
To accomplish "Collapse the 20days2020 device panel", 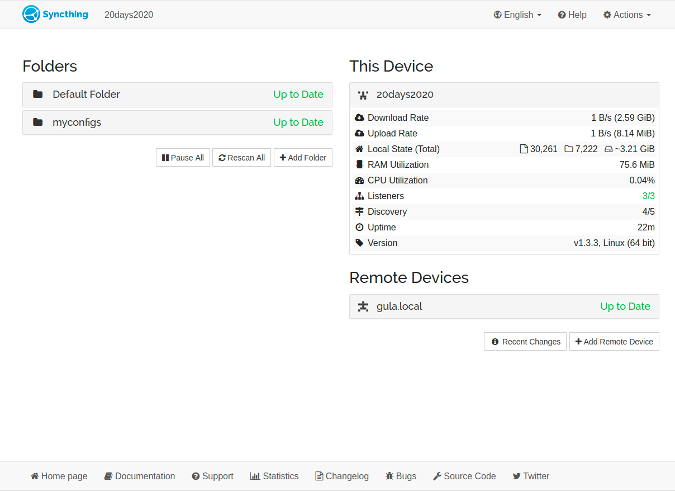I will coord(504,95).
